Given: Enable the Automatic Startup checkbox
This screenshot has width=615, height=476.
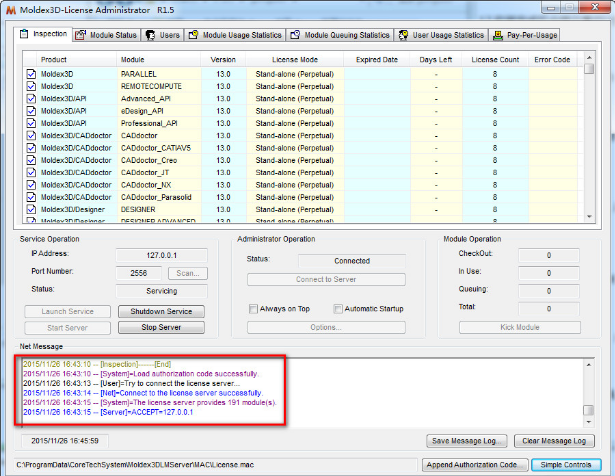Looking at the screenshot, I should tap(338, 309).
